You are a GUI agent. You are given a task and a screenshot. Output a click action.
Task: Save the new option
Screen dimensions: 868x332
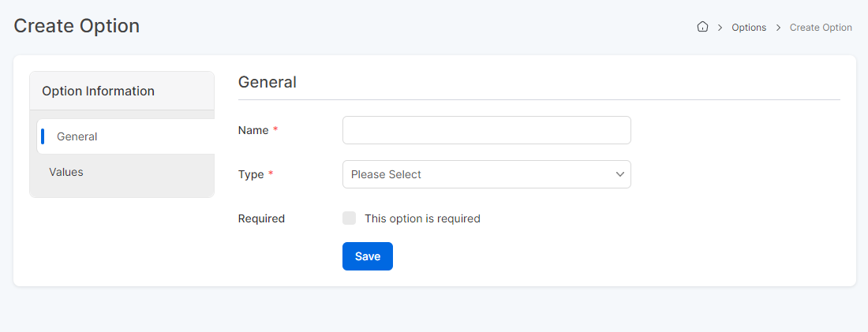368,256
